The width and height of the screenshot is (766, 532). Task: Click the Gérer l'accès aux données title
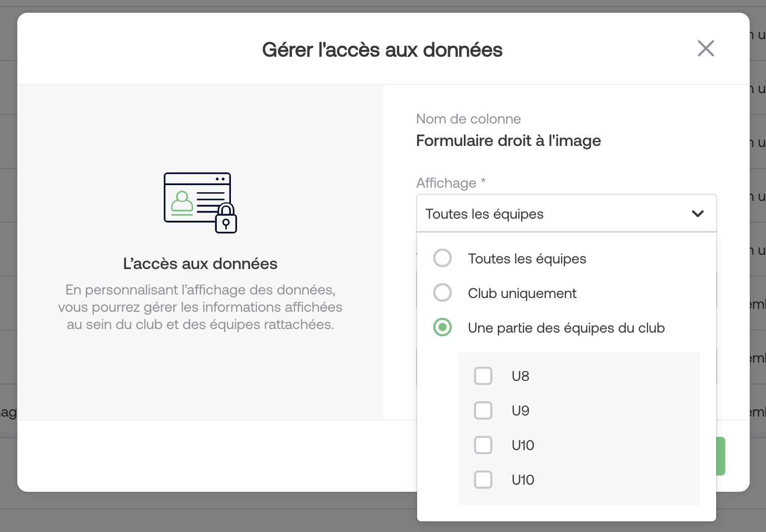(x=382, y=50)
